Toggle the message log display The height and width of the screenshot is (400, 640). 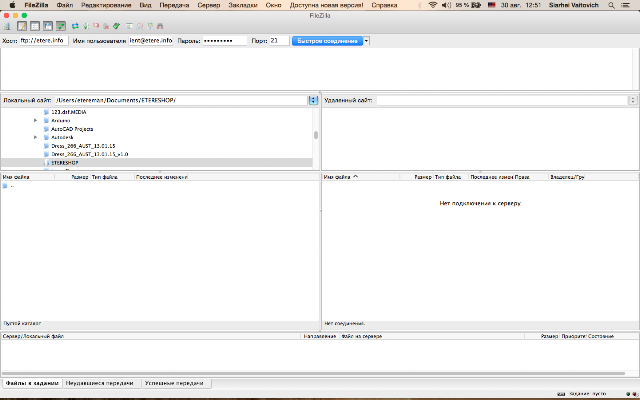[22, 26]
